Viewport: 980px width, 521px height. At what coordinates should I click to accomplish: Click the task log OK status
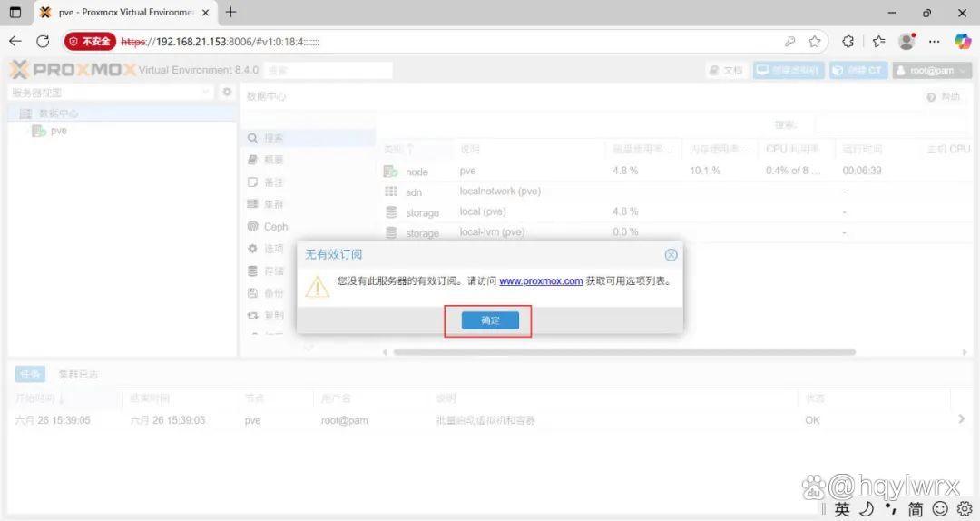click(812, 420)
